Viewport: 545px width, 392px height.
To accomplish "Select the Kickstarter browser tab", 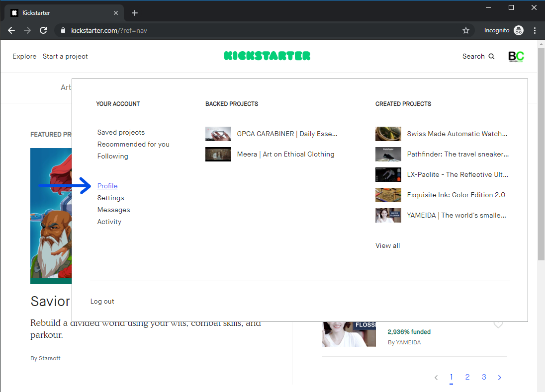I will (x=64, y=13).
